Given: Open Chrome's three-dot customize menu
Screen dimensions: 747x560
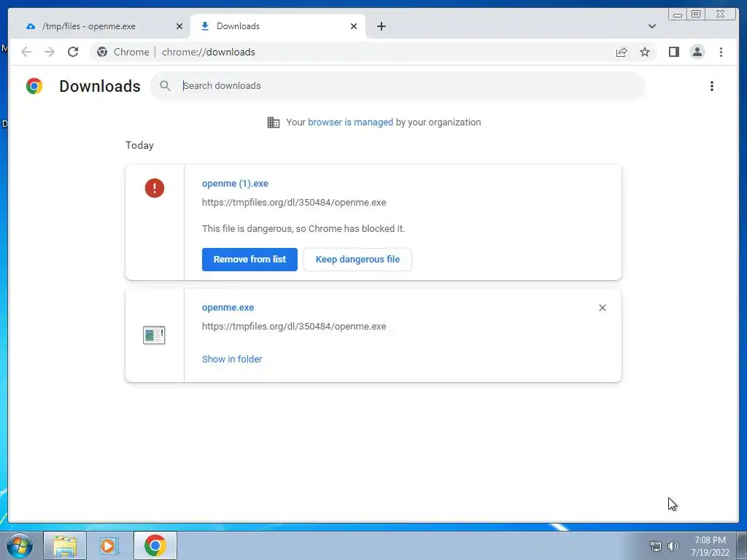Looking at the screenshot, I should tap(721, 52).
